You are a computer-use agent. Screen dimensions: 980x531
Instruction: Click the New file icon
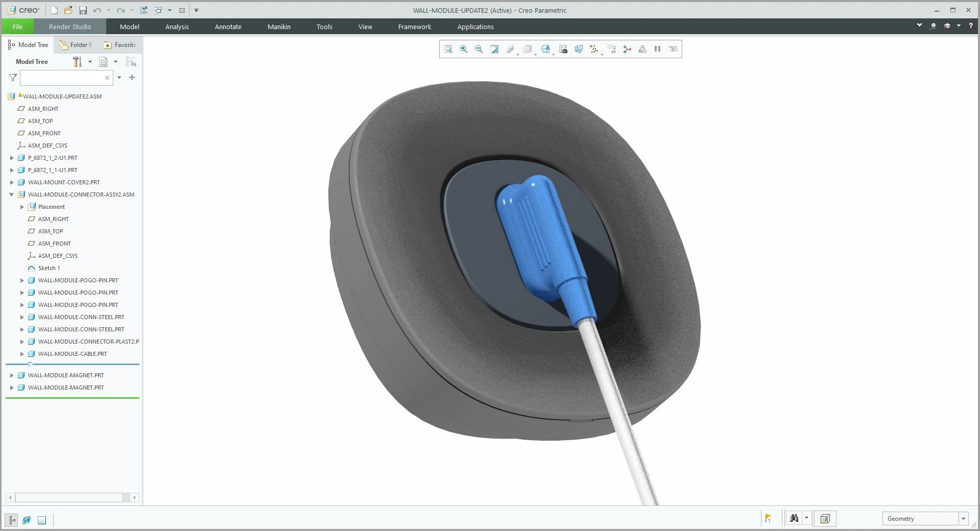pos(55,10)
